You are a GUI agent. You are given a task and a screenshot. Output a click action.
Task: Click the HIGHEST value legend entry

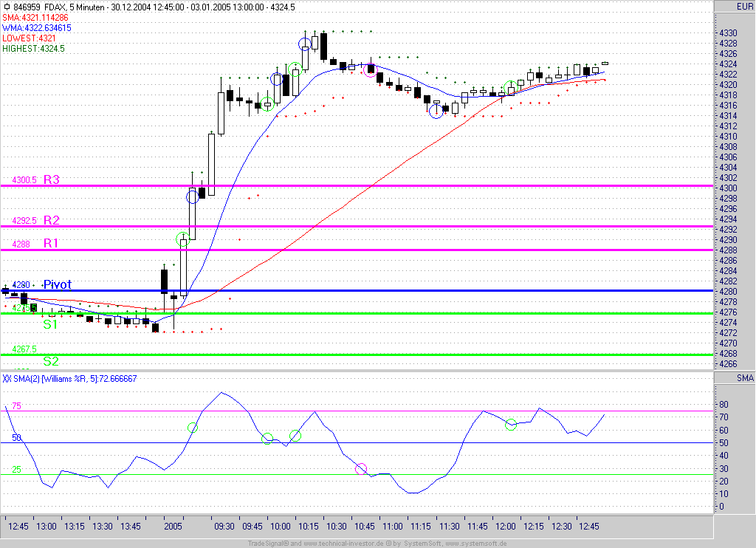click(x=33, y=48)
